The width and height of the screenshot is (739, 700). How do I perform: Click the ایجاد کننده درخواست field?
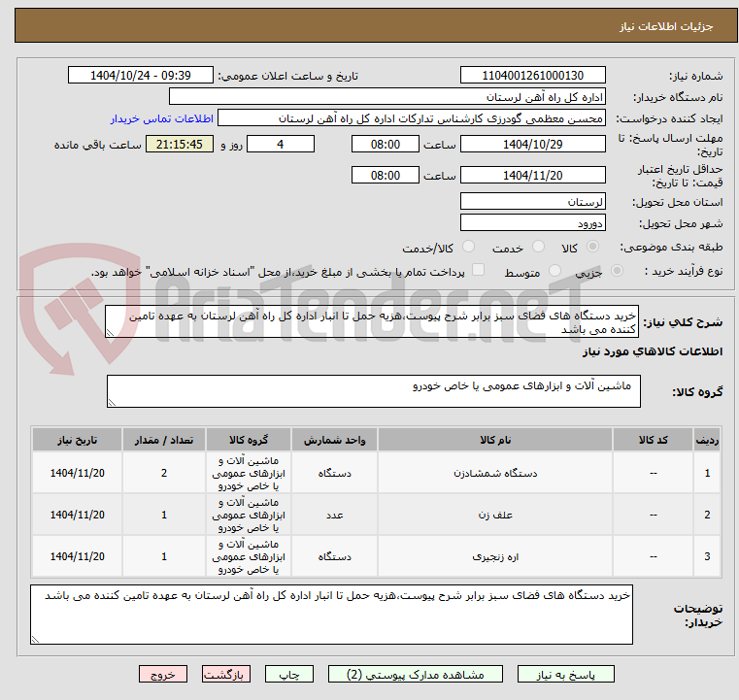tap(412, 118)
